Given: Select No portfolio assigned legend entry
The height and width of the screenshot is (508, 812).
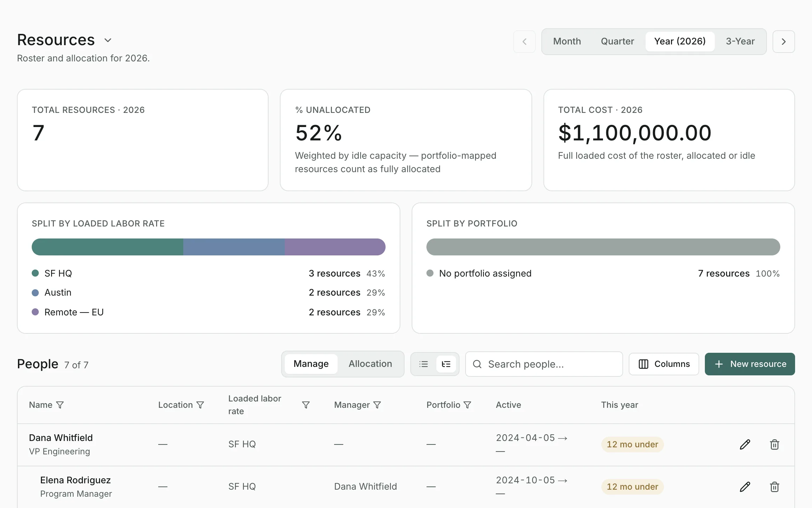Looking at the screenshot, I should [x=603, y=273].
